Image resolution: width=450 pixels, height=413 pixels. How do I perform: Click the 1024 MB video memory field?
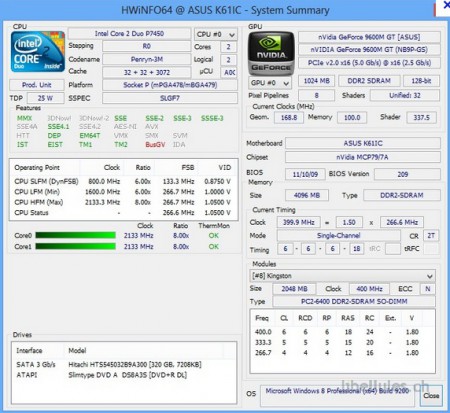[x=316, y=81]
